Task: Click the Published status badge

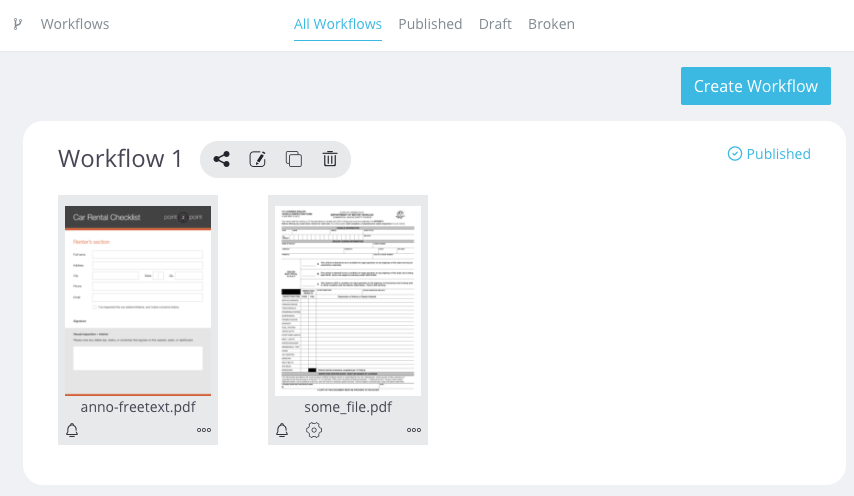Action: coord(769,154)
